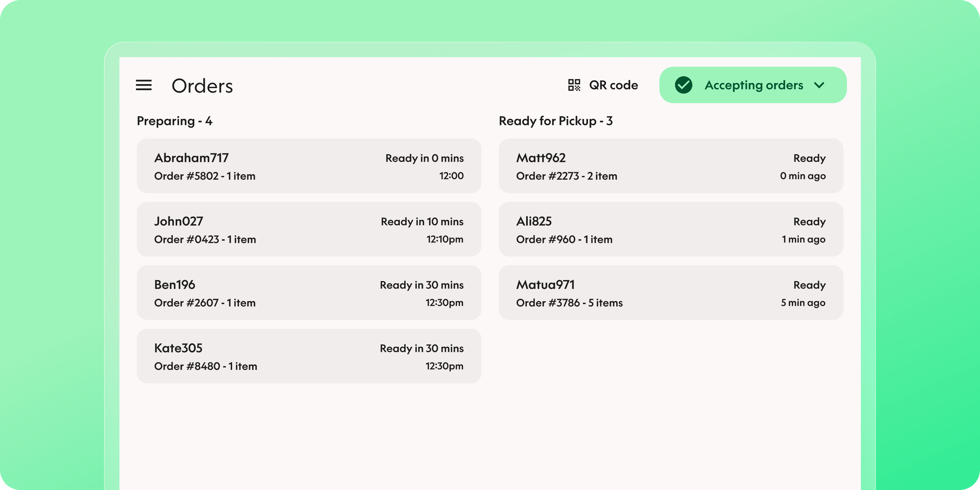
Task: Click 12:10pm time on John027 order
Action: 445,239
